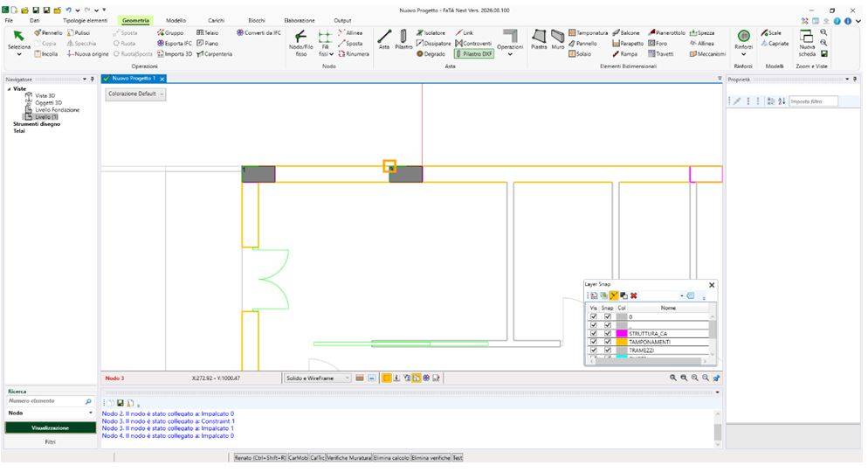Screen dimensions: 868x472
Task: Toggle snap for layer 0
Action: click(607, 317)
